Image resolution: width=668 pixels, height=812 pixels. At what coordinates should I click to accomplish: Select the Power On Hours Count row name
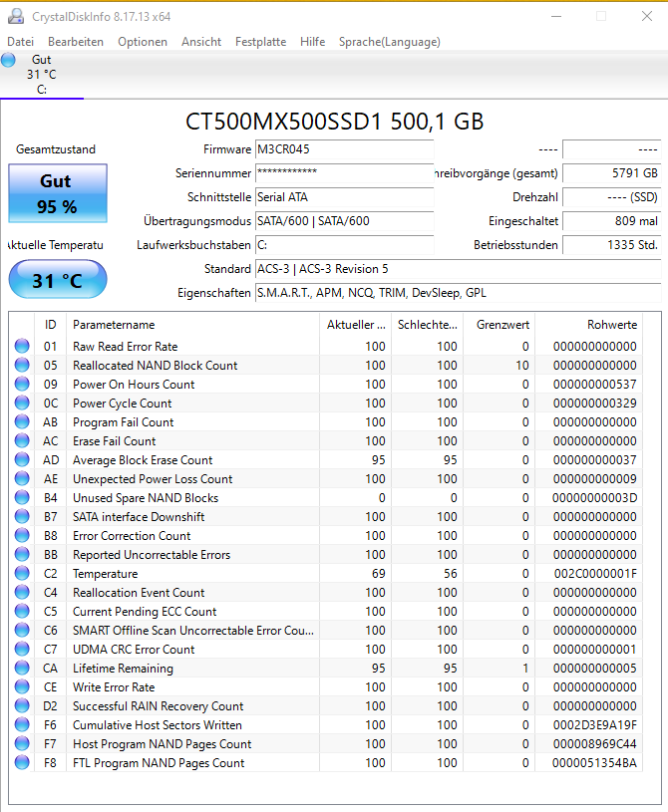tap(134, 385)
